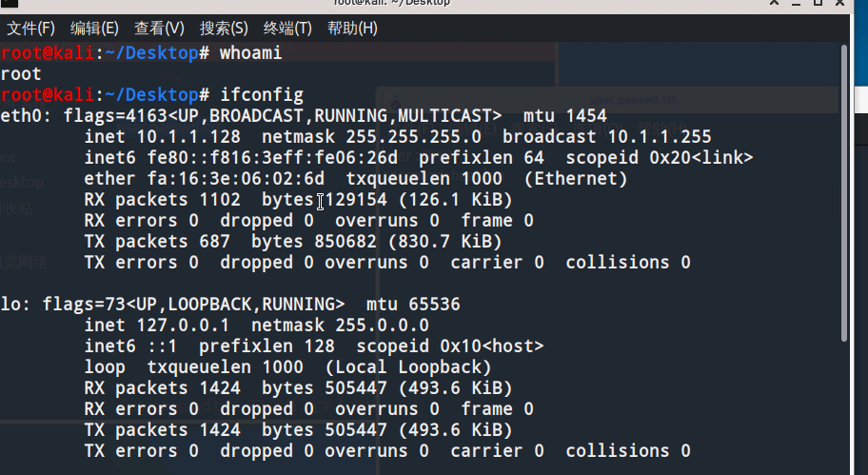
Task: Open the 编辑(E) menu
Action: 94,29
